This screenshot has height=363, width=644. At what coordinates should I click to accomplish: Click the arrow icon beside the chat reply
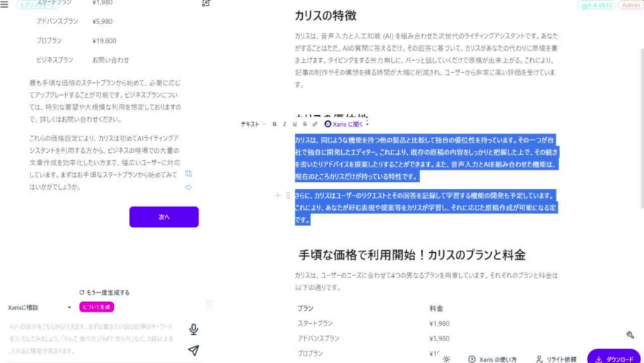(x=188, y=187)
